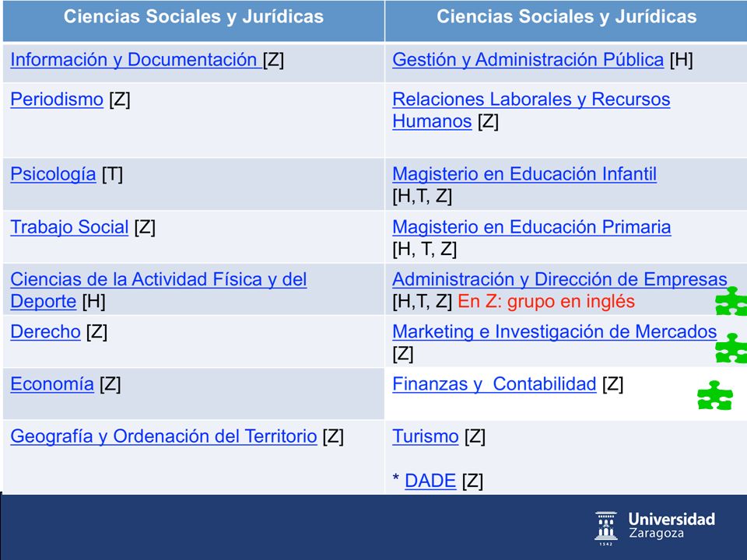The image size is (747, 560).
Task: Open the DADE link
Action: click(430, 481)
